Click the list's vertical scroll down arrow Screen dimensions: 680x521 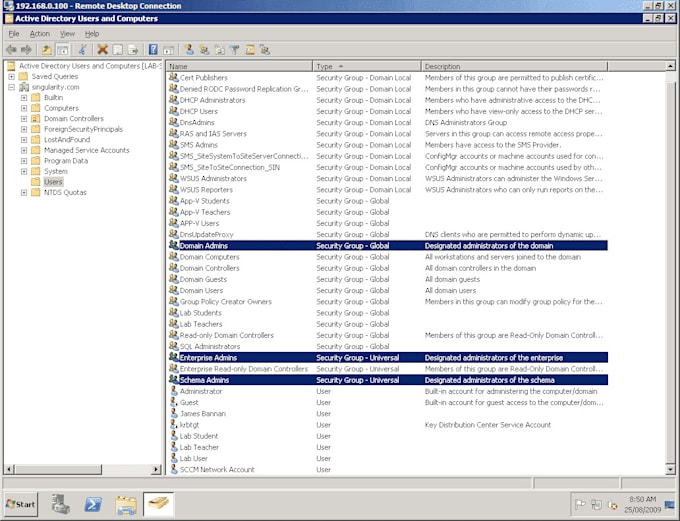point(670,469)
